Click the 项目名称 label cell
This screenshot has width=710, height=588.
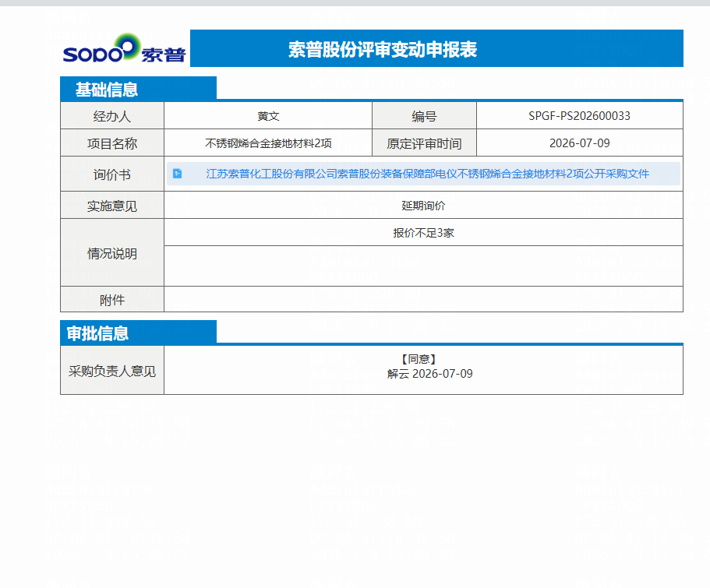[112, 143]
